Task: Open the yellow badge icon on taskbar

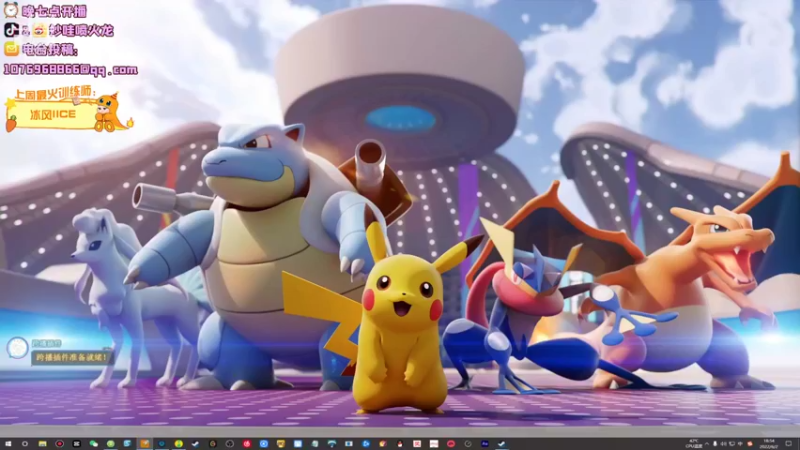Action: [281, 444]
